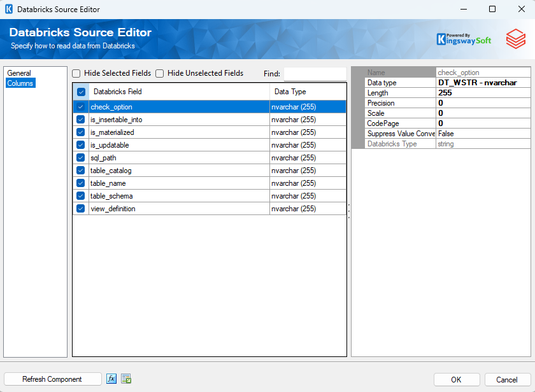The image size is (535, 392).
Task: Click the fx expression icon
Action: 111,379
